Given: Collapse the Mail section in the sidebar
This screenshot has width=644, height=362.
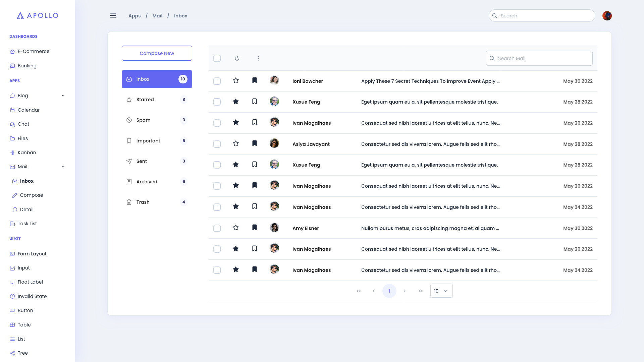Looking at the screenshot, I should pos(63,166).
